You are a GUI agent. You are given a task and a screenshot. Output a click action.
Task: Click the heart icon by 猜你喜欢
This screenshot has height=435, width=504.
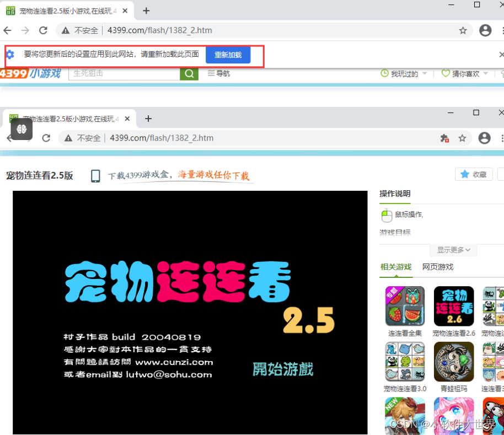click(x=446, y=73)
